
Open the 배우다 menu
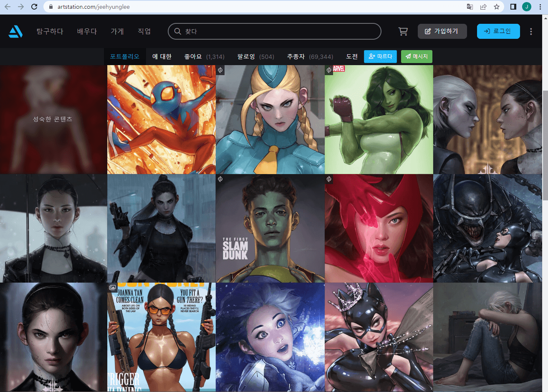[x=87, y=31]
